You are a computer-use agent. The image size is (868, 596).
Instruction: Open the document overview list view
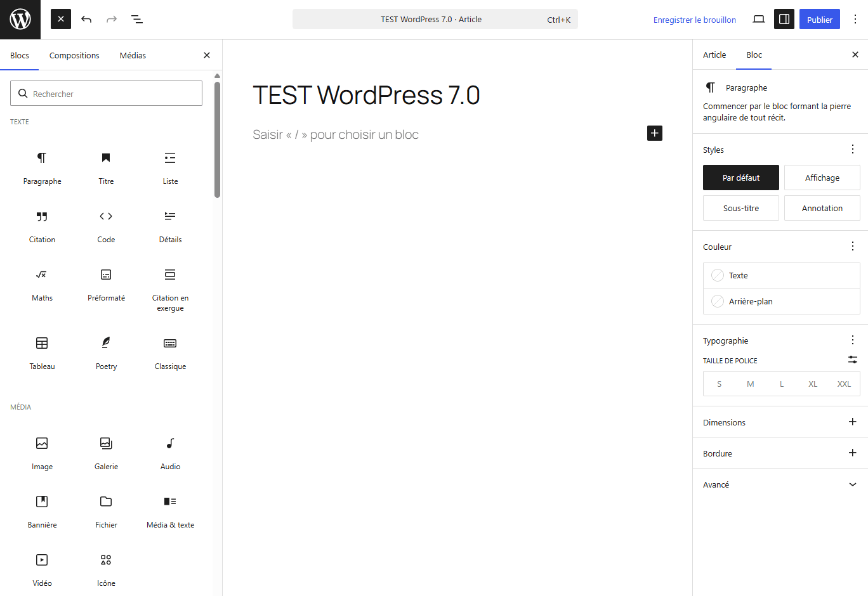click(137, 19)
